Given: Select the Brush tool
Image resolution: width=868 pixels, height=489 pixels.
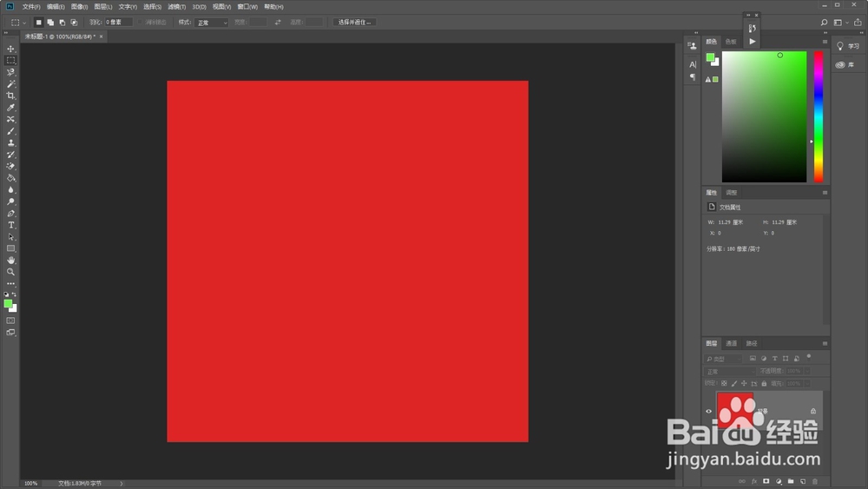Looking at the screenshot, I should 10,130.
